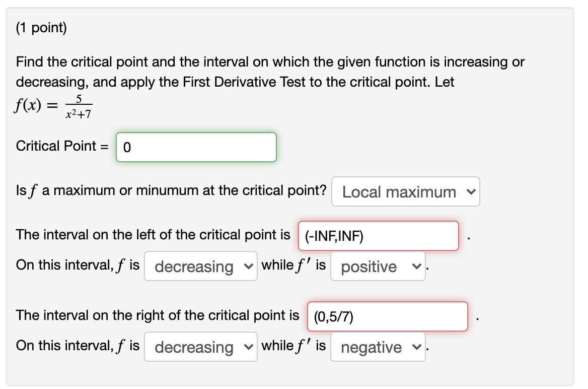The width and height of the screenshot is (588, 389).
Task: Click the "Critical Point =" label
Action: [x=62, y=146]
